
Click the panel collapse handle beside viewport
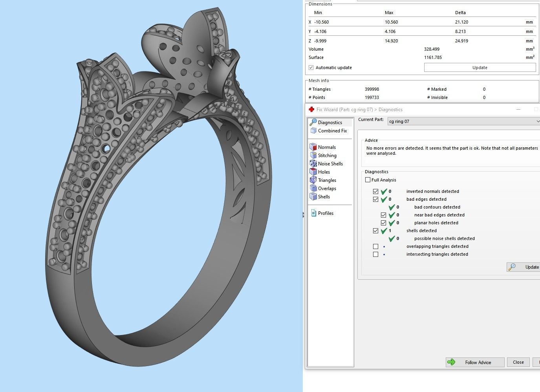pyautogui.click(x=303, y=215)
